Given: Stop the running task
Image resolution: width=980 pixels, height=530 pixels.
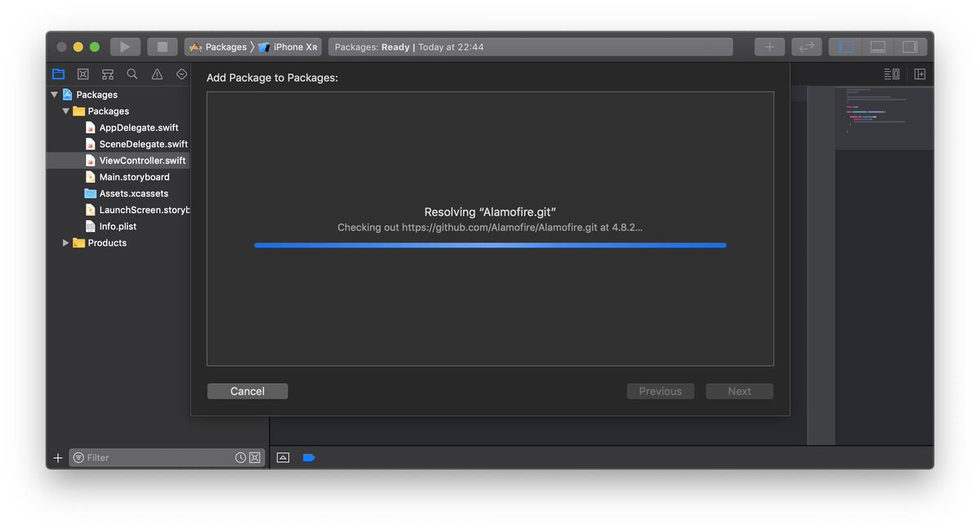Looking at the screenshot, I should click(x=162, y=47).
